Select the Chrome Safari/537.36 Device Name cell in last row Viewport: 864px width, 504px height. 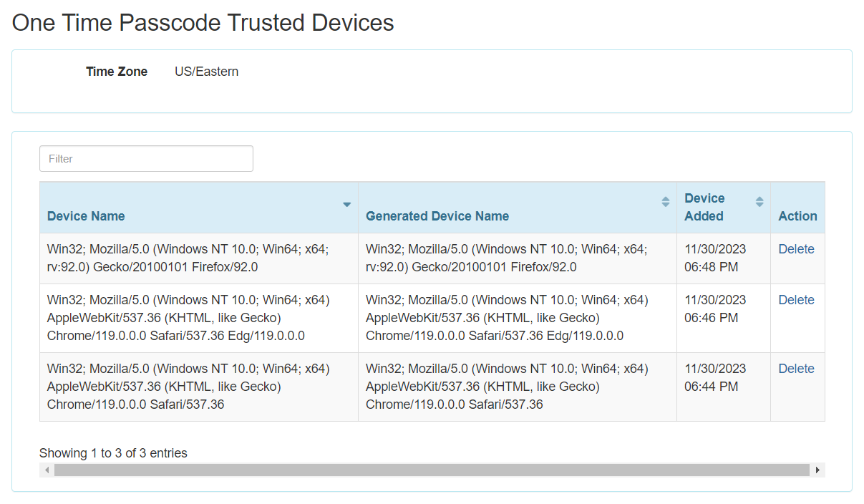click(x=199, y=387)
